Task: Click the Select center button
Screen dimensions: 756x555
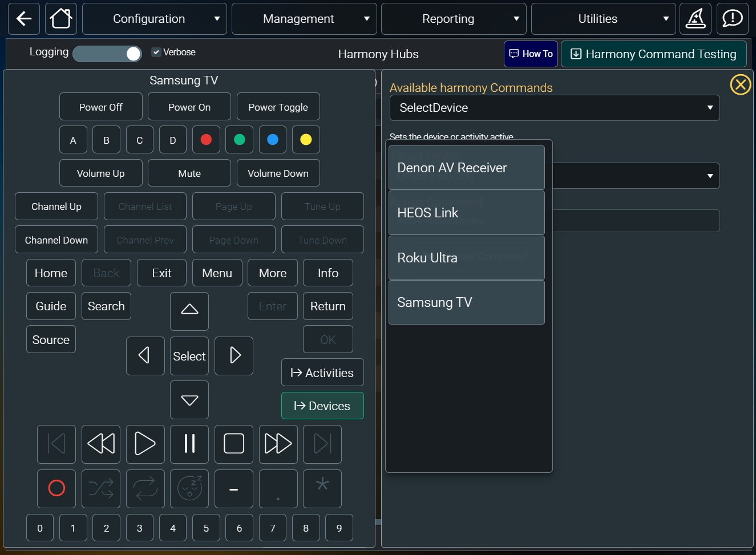Action: [x=189, y=356]
